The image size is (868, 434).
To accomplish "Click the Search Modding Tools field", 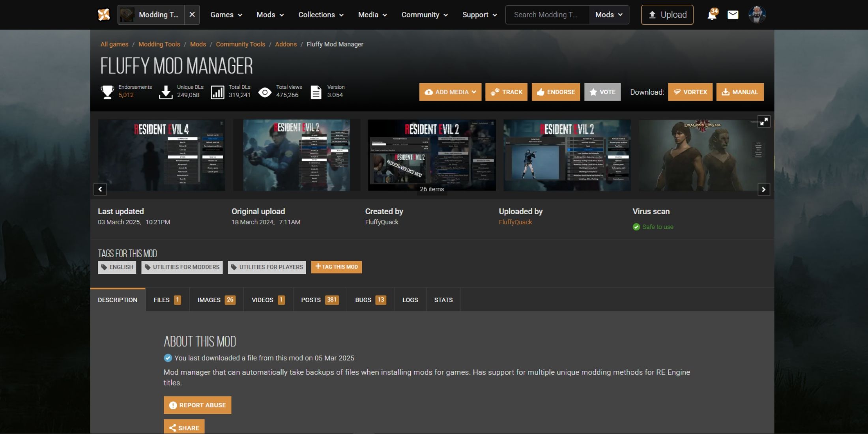I will (x=547, y=15).
